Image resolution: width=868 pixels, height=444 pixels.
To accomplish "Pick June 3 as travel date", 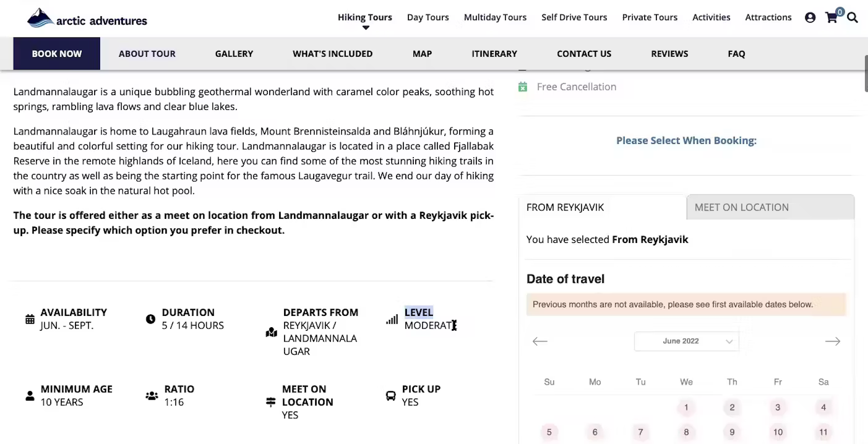I will [x=778, y=408].
